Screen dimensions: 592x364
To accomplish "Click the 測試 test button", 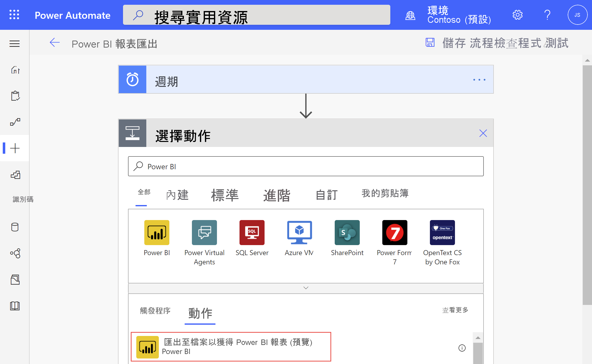I will tap(557, 43).
